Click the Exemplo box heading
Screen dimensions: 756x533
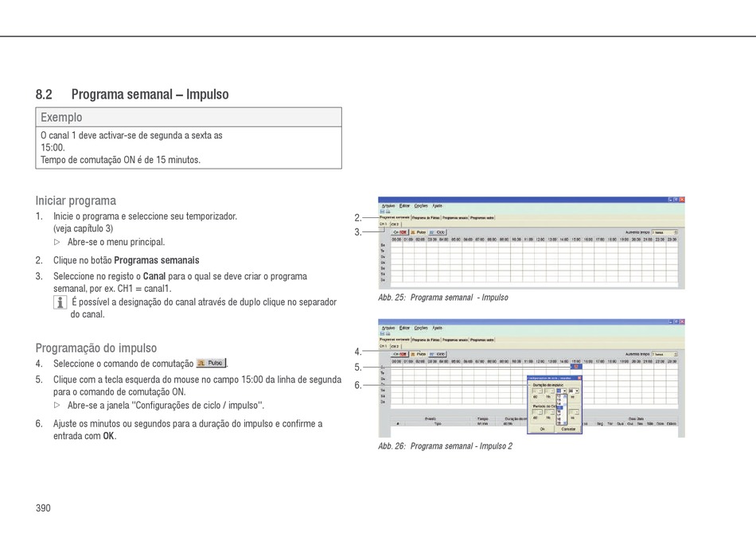pyautogui.click(x=61, y=117)
